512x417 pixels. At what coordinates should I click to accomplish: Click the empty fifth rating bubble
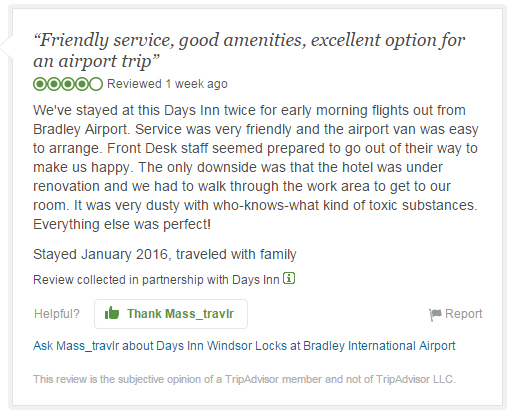pos(96,84)
